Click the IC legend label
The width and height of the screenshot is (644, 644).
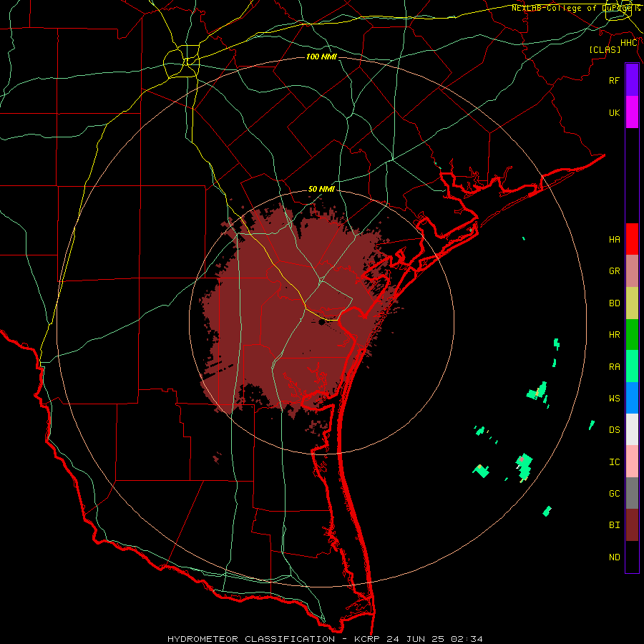click(614, 462)
